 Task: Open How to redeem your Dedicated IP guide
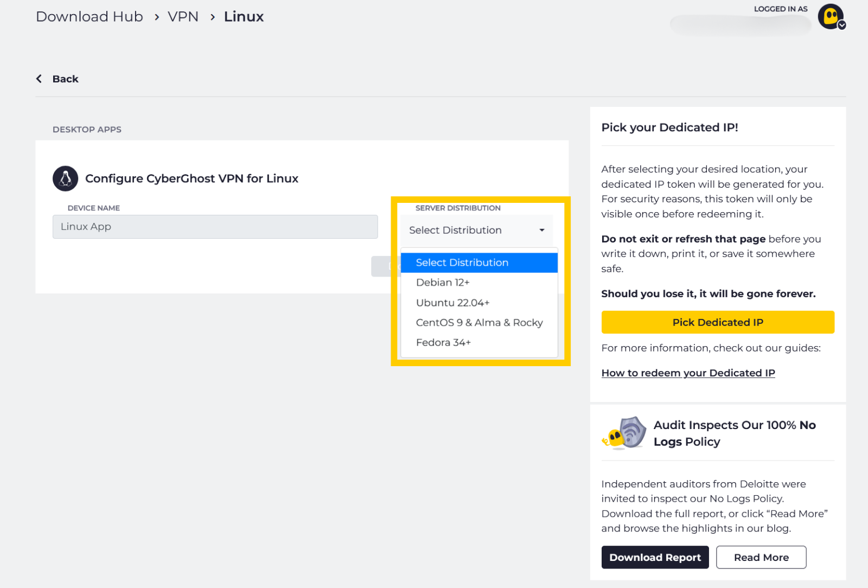(x=688, y=373)
